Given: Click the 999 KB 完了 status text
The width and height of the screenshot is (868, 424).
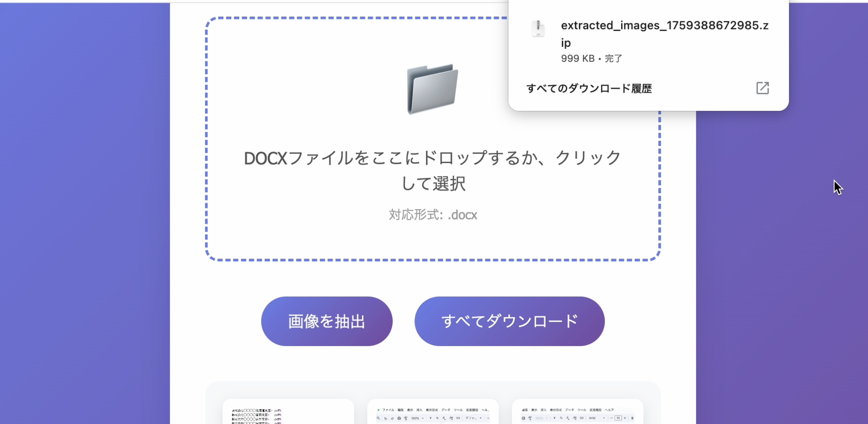Looking at the screenshot, I should click(x=591, y=58).
